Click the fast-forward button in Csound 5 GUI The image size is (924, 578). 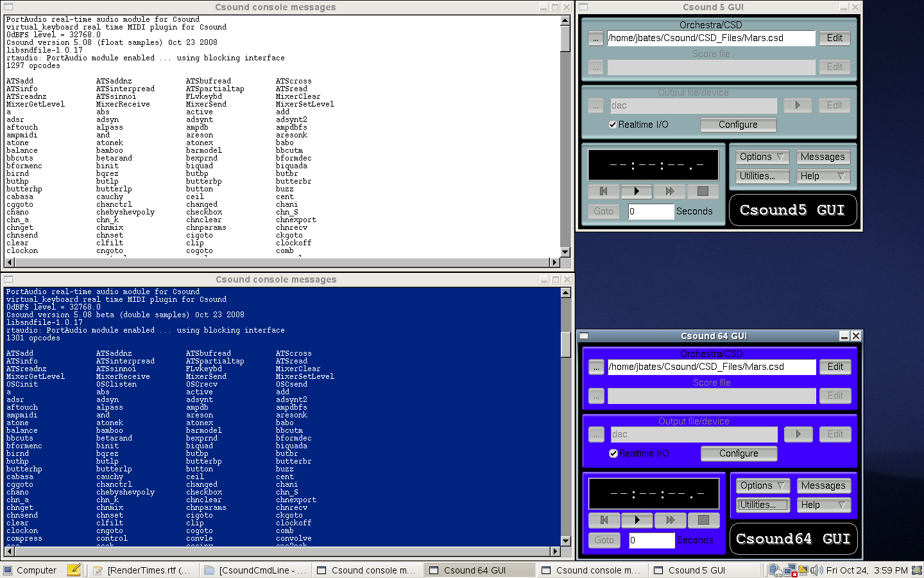(670, 191)
